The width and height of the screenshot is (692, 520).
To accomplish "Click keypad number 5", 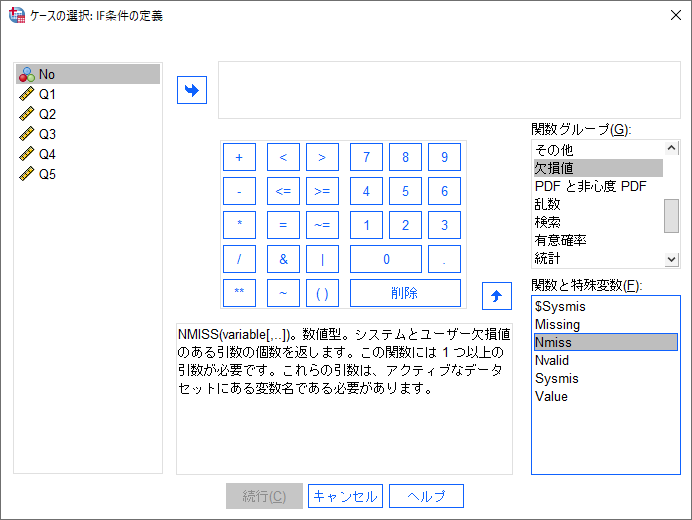I will point(405,191).
